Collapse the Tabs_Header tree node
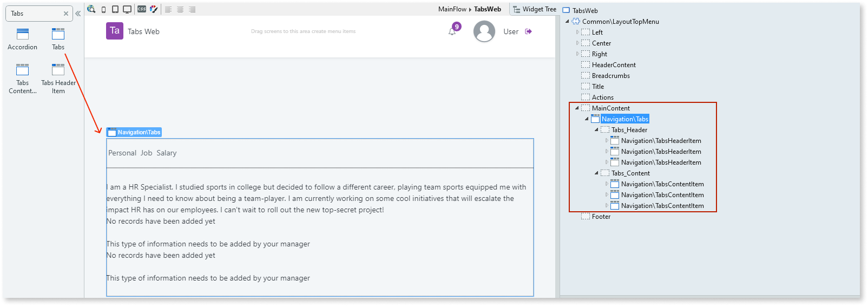868x306 pixels. pos(596,129)
